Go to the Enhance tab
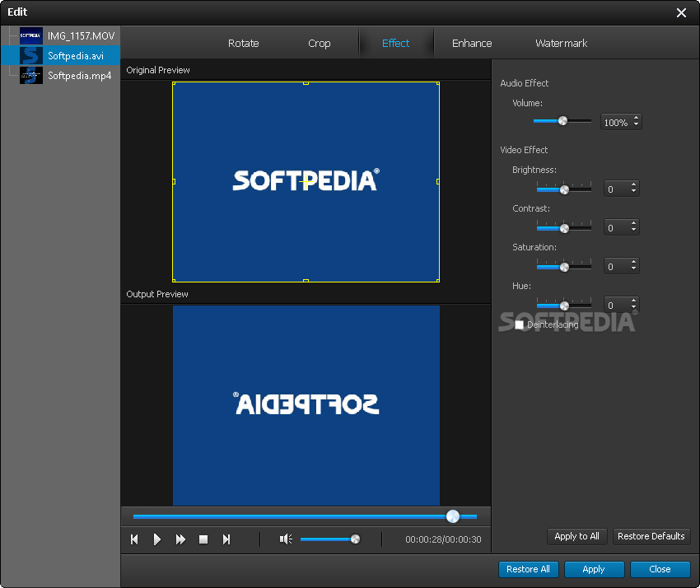The width and height of the screenshot is (700, 588). tap(472, 44)
